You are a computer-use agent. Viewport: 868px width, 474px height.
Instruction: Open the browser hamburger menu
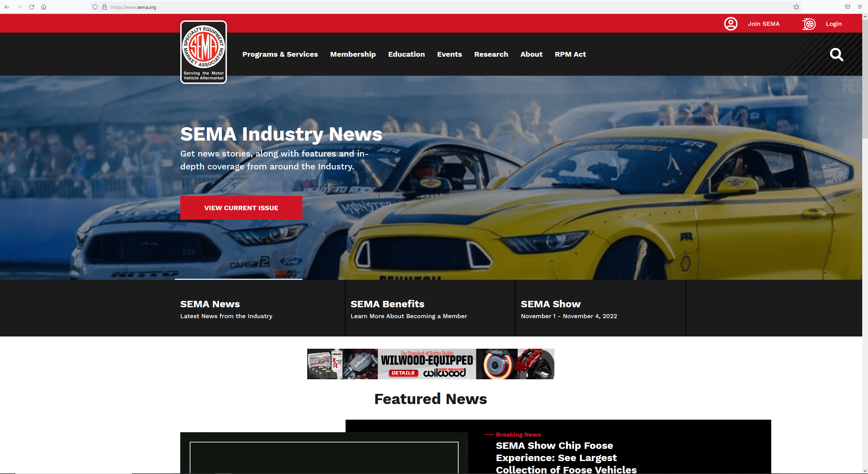pos(860,7)
